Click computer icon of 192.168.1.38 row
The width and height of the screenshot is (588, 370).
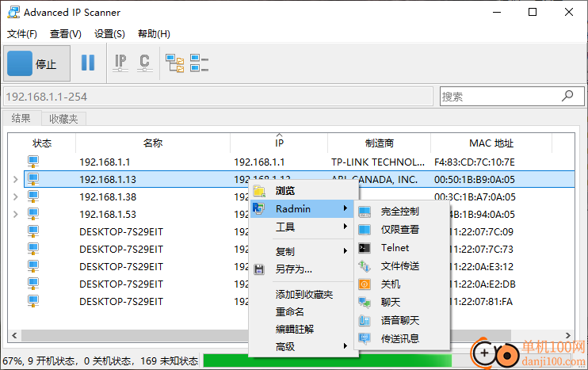point(33,196)
